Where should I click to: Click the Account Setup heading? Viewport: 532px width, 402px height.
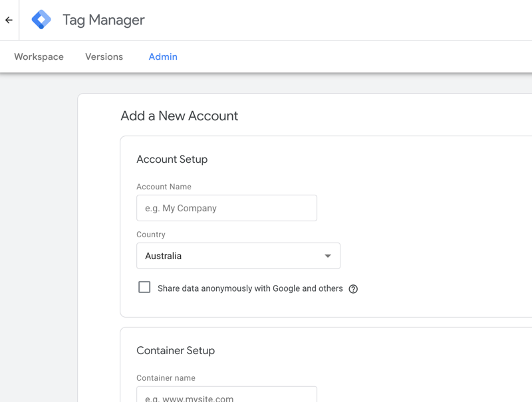172,159
